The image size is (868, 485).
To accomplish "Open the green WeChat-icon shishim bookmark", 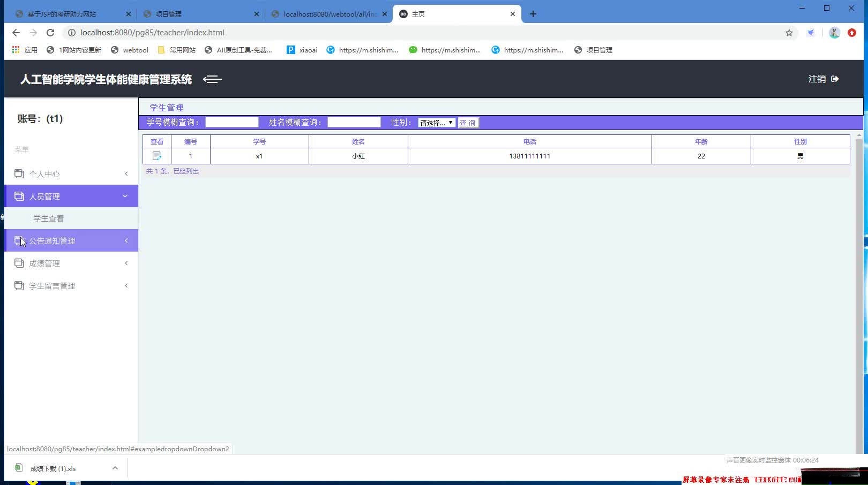I will (x=445, y=50).
